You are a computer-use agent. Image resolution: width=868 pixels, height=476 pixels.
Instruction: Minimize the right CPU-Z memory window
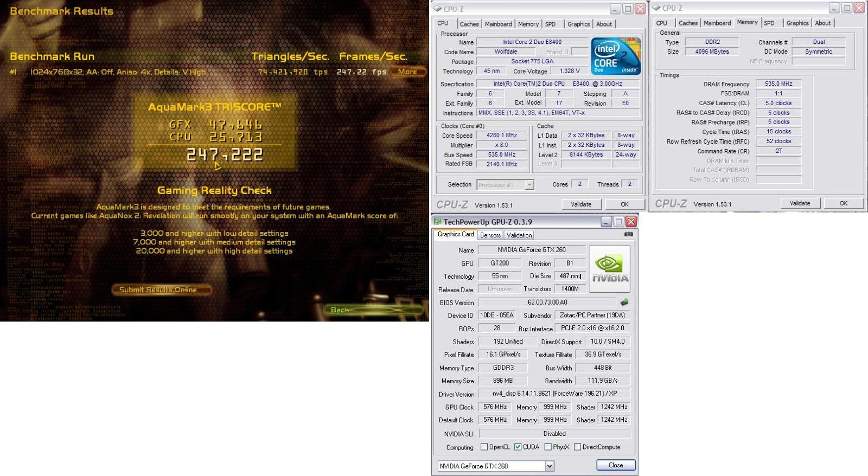[834, 8]
